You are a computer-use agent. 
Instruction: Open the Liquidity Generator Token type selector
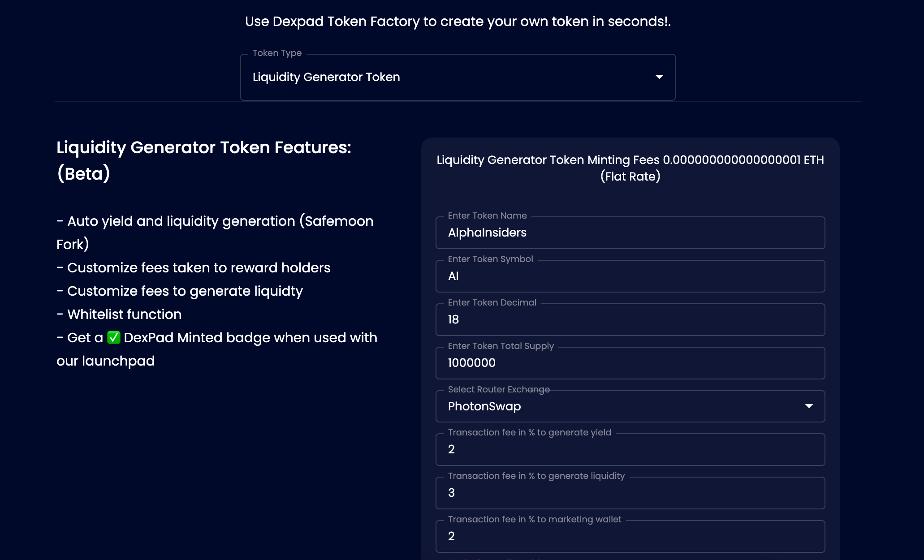click(458, 77)
